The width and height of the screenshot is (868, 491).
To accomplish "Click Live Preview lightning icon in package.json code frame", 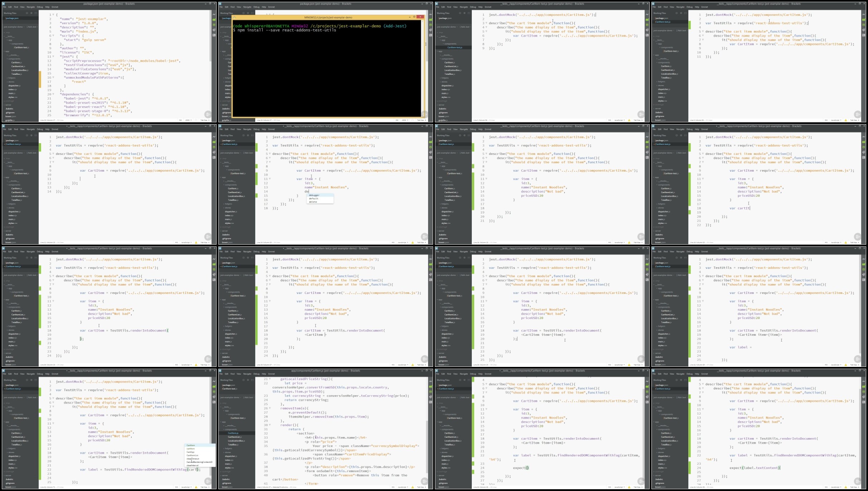I will [214, 14].
